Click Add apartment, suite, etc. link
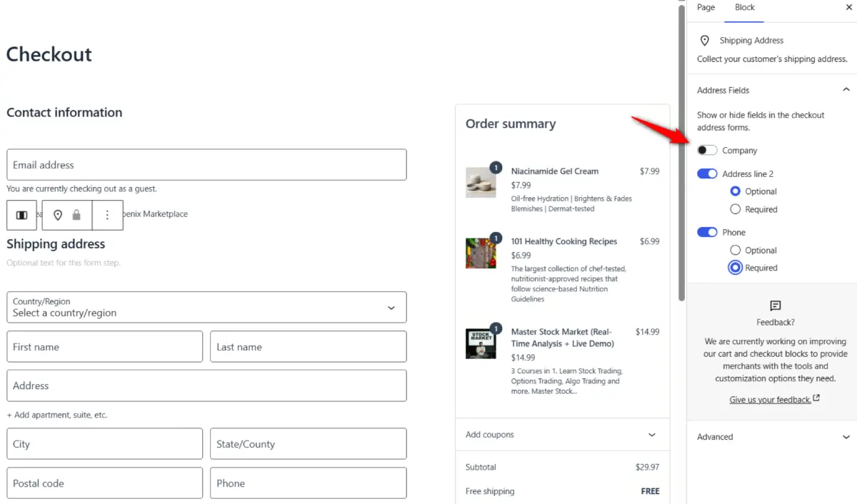The width and height of the screenshot is (857, 504). (57, 415)
